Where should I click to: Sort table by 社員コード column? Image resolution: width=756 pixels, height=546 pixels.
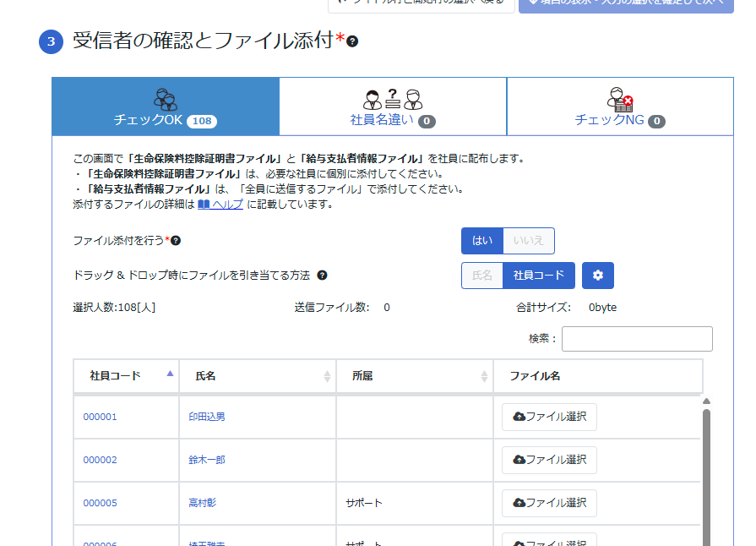pos(127,376)
